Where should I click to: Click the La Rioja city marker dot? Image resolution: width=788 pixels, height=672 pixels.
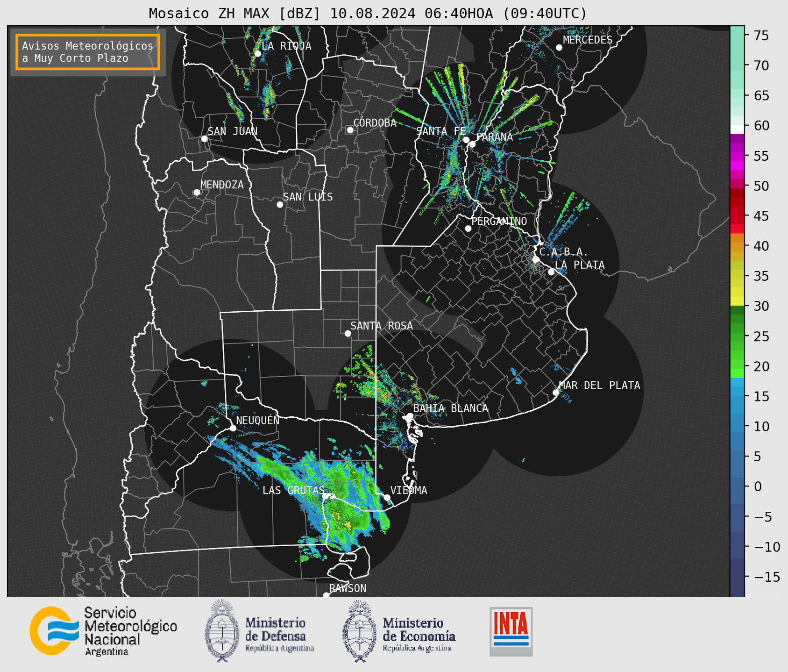[x=257, y=54]
